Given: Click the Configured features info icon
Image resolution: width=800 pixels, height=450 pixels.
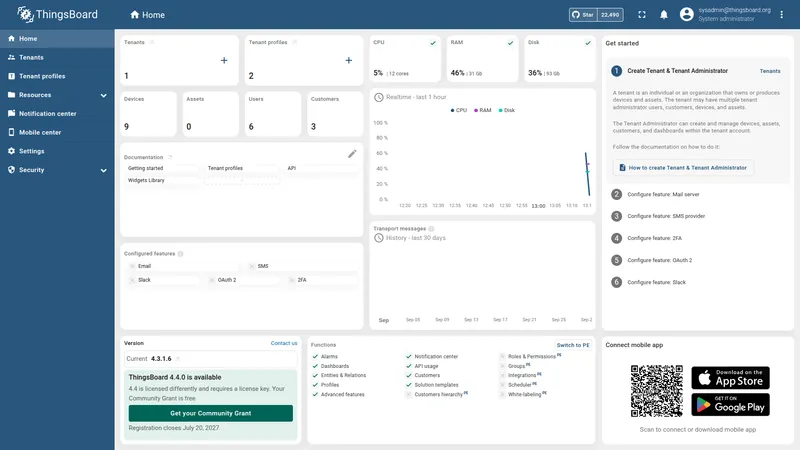Looking at the screenshot, I should point(181,254).
